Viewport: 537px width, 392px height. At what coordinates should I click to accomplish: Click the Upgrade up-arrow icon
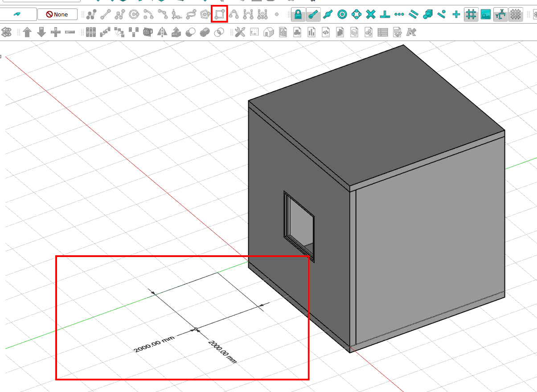point(27,32)
